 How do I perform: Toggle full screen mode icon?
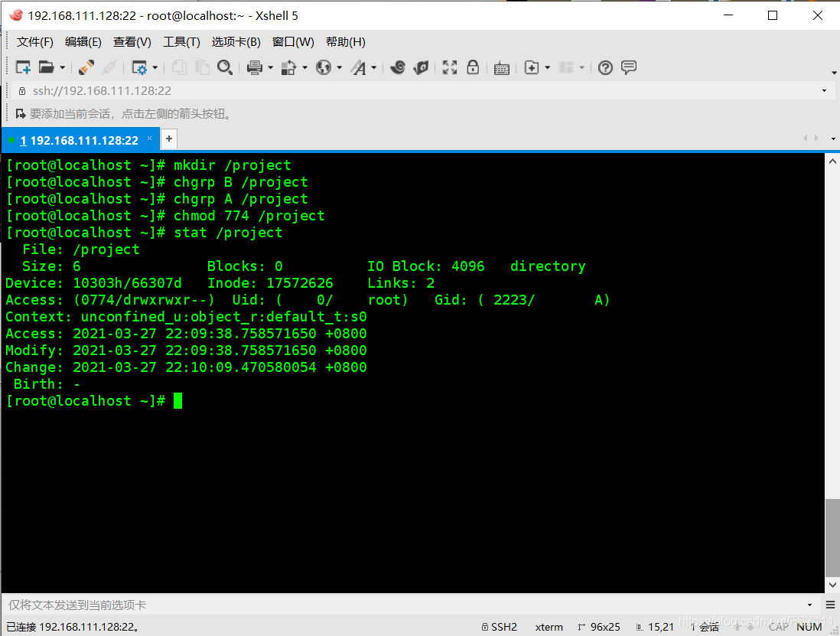click(450, 67)
